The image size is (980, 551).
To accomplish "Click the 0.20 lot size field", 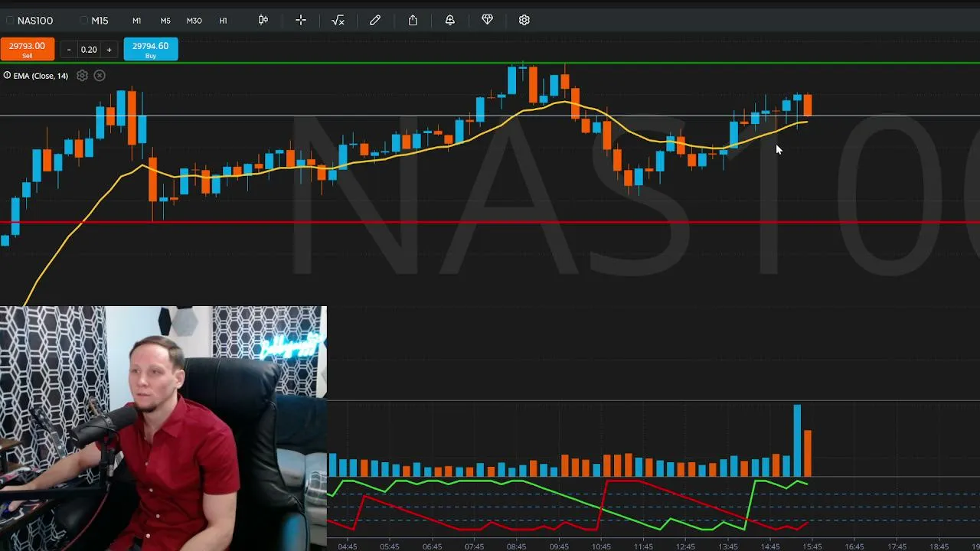I will tap(89, 50).
